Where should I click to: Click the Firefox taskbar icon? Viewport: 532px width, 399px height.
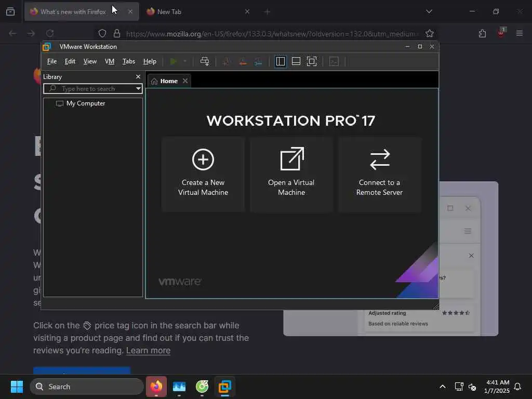pyautogui.click(x=156, y=387)
